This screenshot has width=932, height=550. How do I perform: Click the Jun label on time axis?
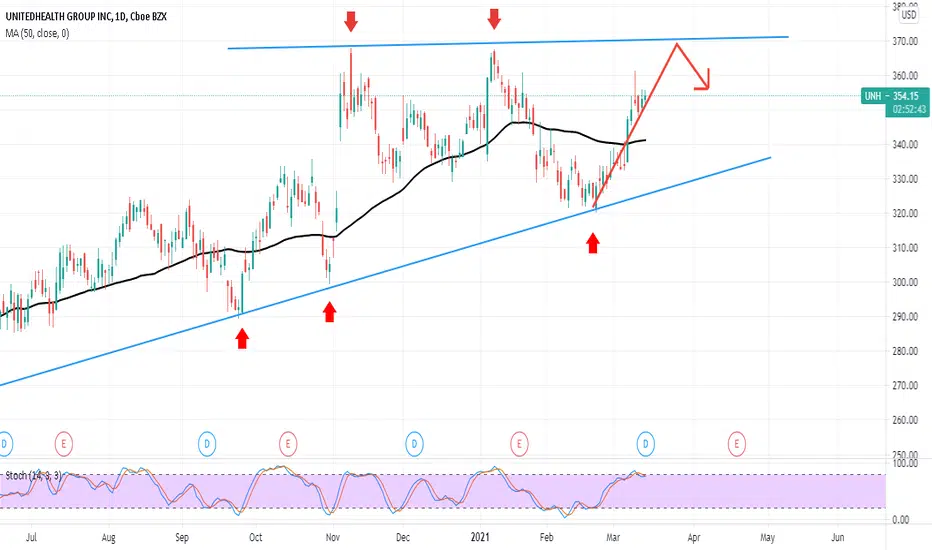[x=837, y=538]
